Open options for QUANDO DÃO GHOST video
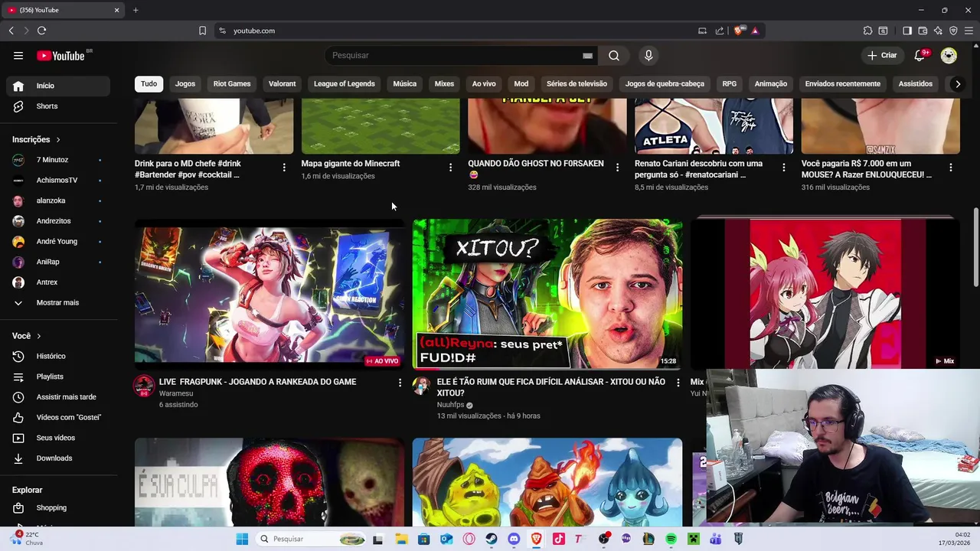Viewport: 980px width, 551px height. pos(617,167)
